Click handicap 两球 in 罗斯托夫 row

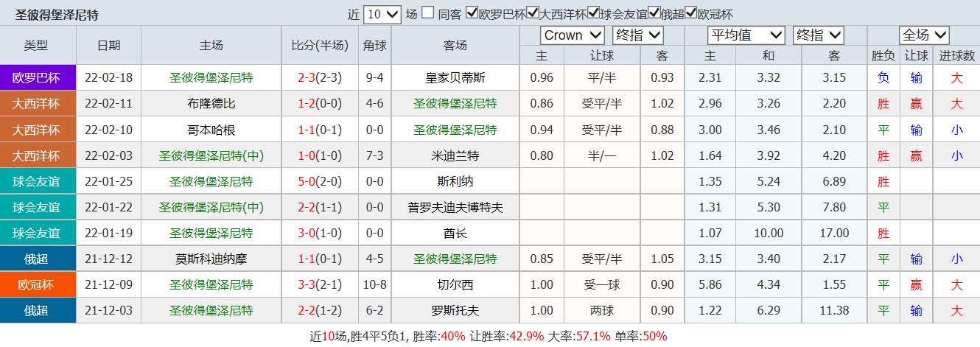(602, 310)
